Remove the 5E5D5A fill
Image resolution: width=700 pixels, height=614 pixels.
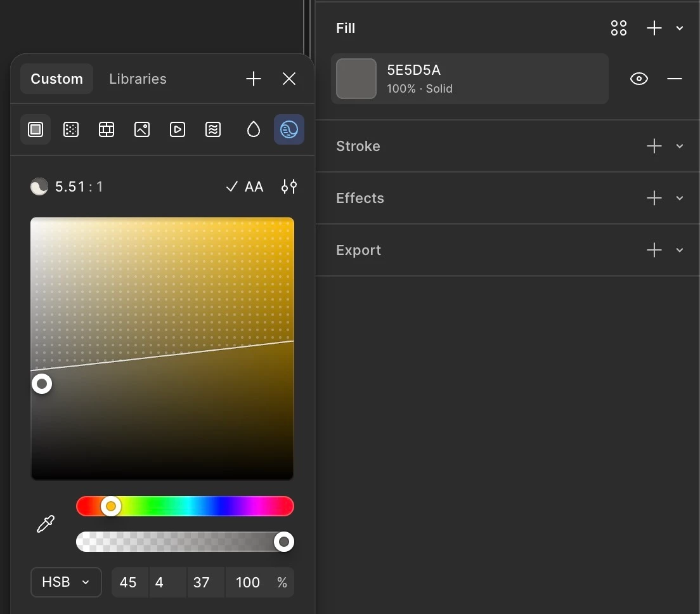click(x=674, y=79)
